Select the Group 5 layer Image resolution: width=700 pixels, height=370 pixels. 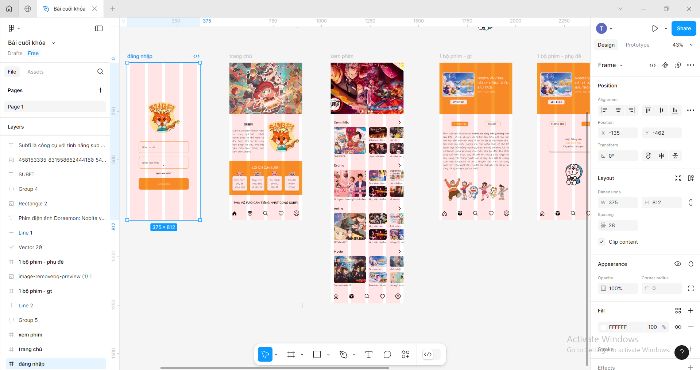pyautogui.click(x=55, y=320)
